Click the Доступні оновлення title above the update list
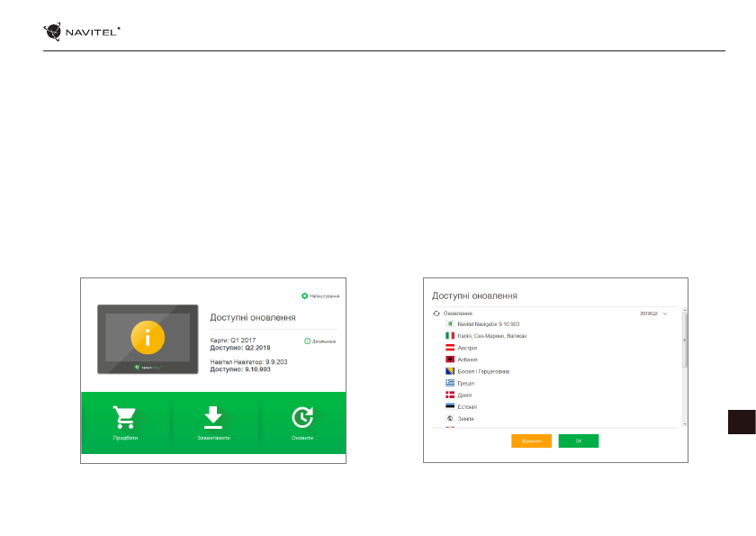756x536 pixels. [474, 295]
